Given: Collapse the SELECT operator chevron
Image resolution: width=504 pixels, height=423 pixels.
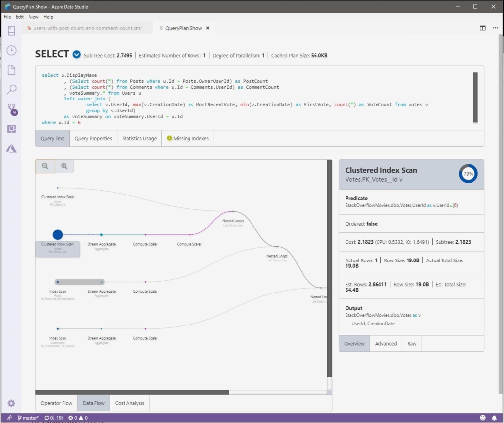Looking at the screenshot, I should coord(77,54).
